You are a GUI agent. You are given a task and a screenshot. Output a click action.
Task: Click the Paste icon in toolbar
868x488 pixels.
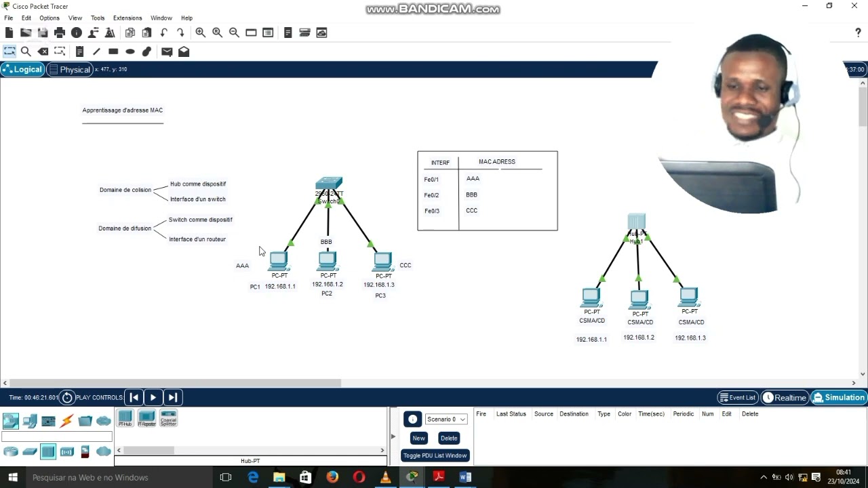[x=147, y=33]
